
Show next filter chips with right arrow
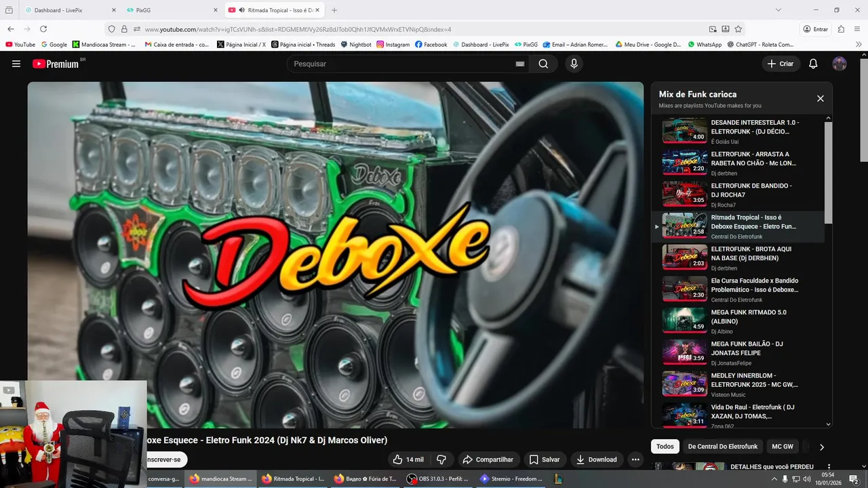(x=821, y=447)
